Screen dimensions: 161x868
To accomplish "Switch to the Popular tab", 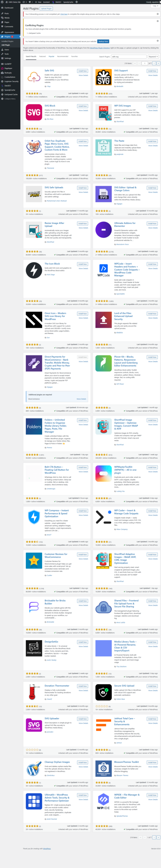I will (x=51, y=56).
